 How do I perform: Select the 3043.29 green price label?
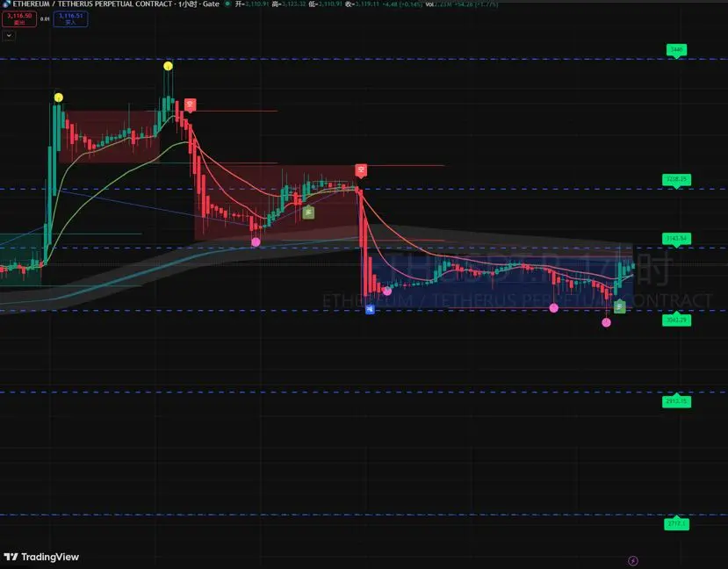click(676, 320)
